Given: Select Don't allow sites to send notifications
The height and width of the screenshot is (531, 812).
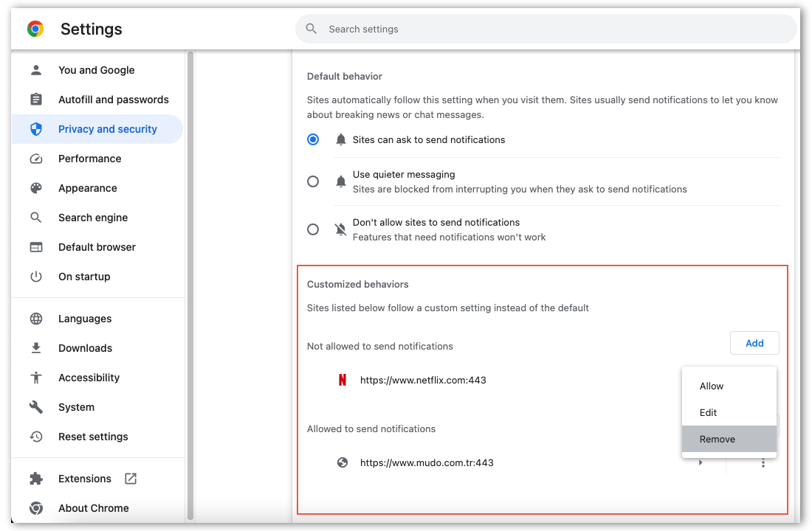Looking at the screenshot, I should point(312,229).
